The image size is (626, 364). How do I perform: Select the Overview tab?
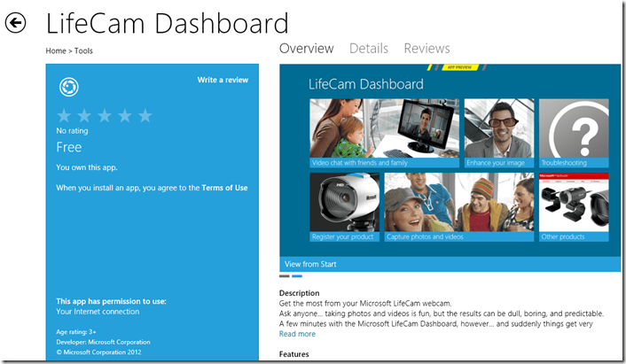pyautogui.click(x=306, y=49)
